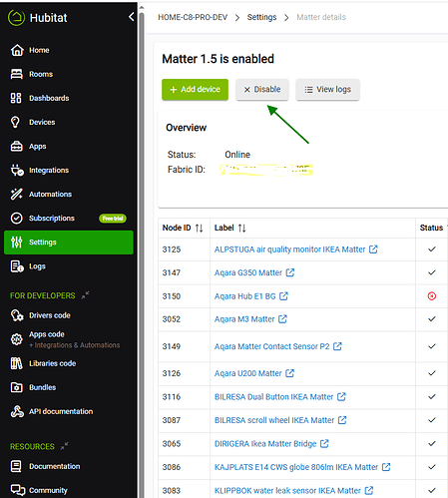Screen dimensions: 448x498
Task: Click external-link icon beside Contact Sensor P2
Action: pos(337,346)
